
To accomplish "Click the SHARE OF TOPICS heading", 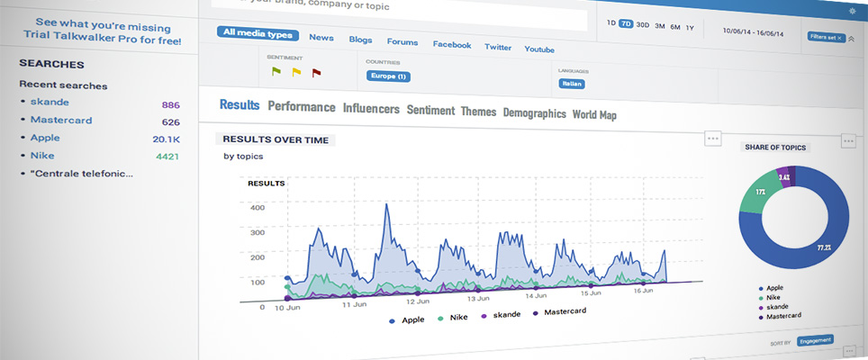I will pos(775,148).
